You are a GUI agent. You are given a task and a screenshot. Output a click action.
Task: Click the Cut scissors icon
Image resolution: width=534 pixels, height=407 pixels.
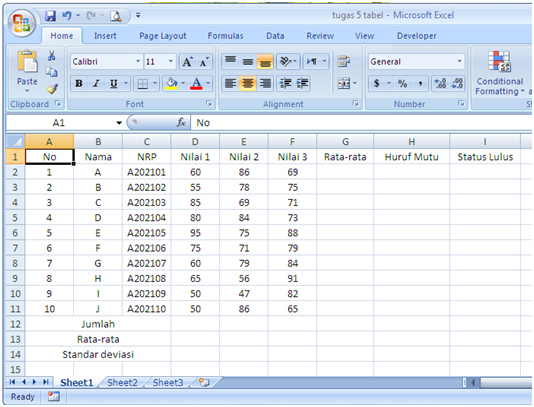click(x=51, y=56)
